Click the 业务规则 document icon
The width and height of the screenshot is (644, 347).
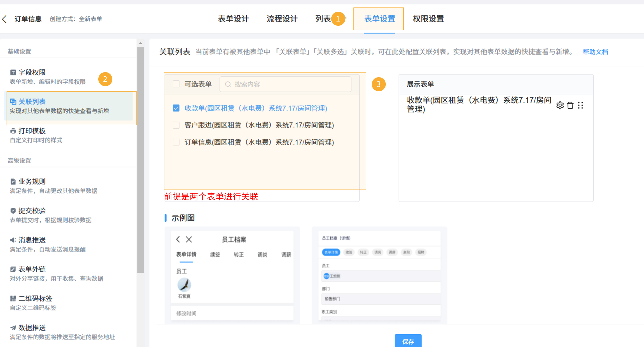pyautogui.click(x=13, y=181)
